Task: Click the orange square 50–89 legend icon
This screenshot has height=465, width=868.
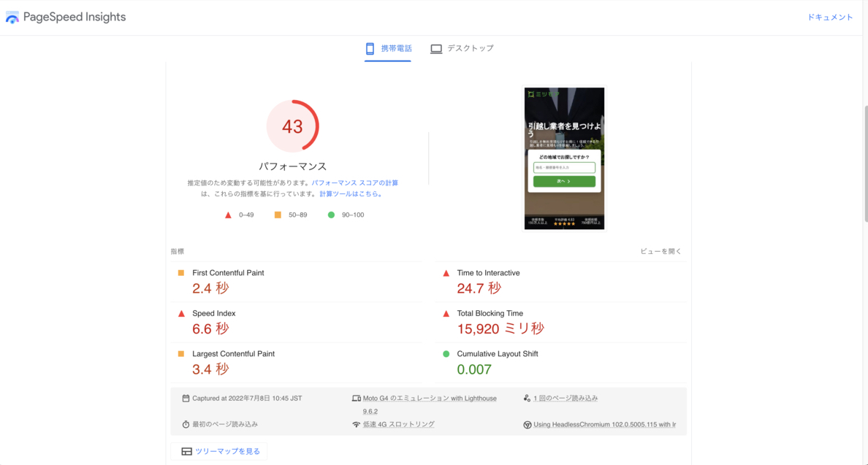Action: pyautogui.click(x=278, y=215)
